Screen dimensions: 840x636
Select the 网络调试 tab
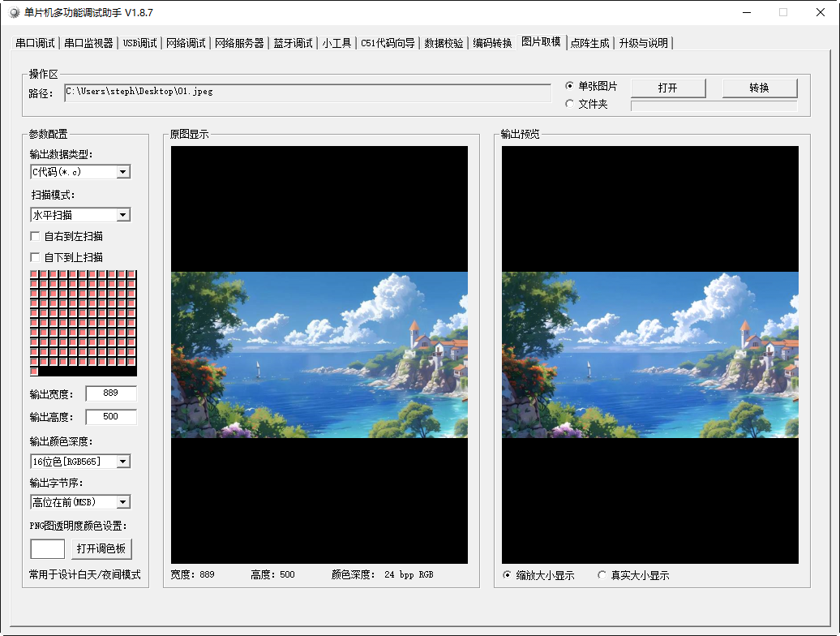point(186,43)
